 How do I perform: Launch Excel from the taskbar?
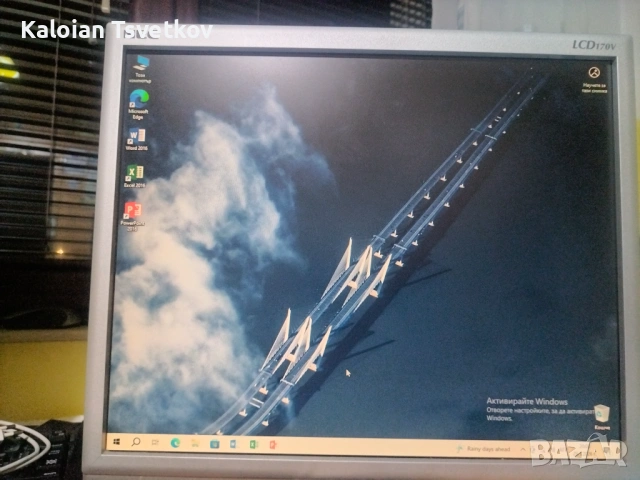[253, 444]
